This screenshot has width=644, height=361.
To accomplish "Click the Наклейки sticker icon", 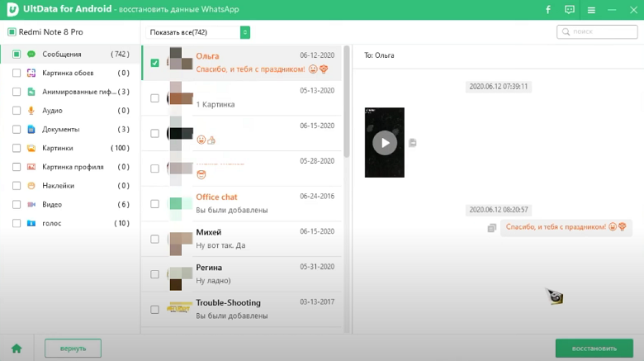I will click(x=31, y=185).
